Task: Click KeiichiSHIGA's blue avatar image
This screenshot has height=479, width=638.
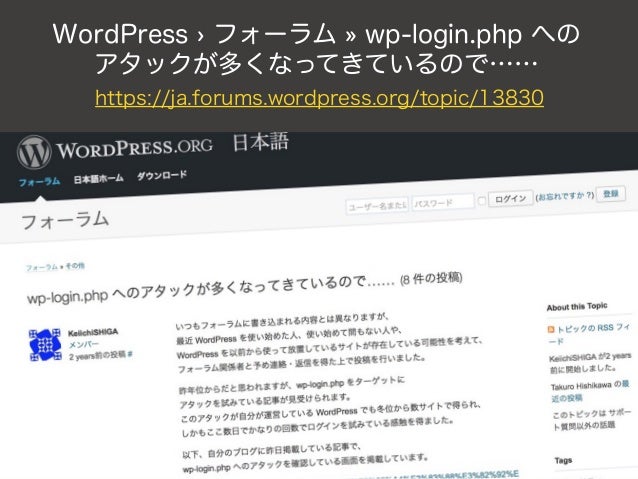Action: pyautogui.click(x=46, y=345)
